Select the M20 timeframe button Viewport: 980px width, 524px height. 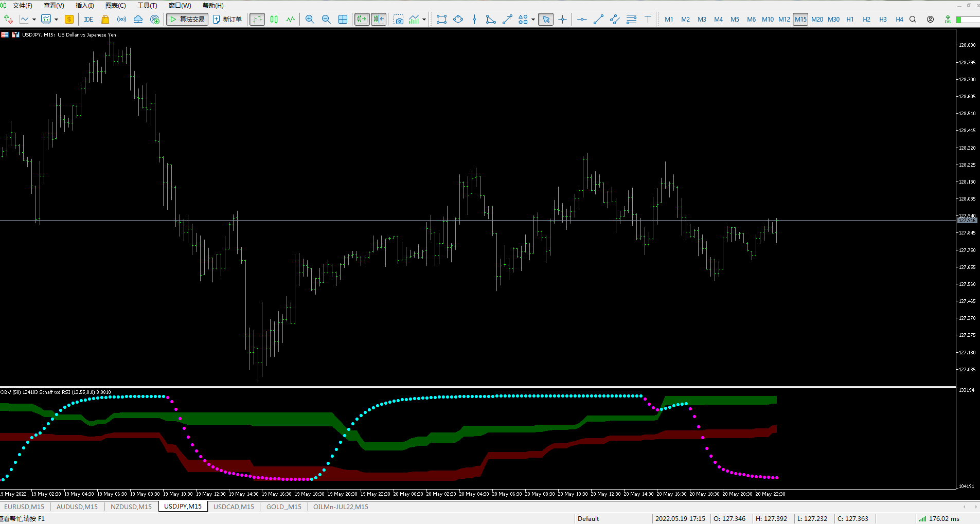click(817, 20)
